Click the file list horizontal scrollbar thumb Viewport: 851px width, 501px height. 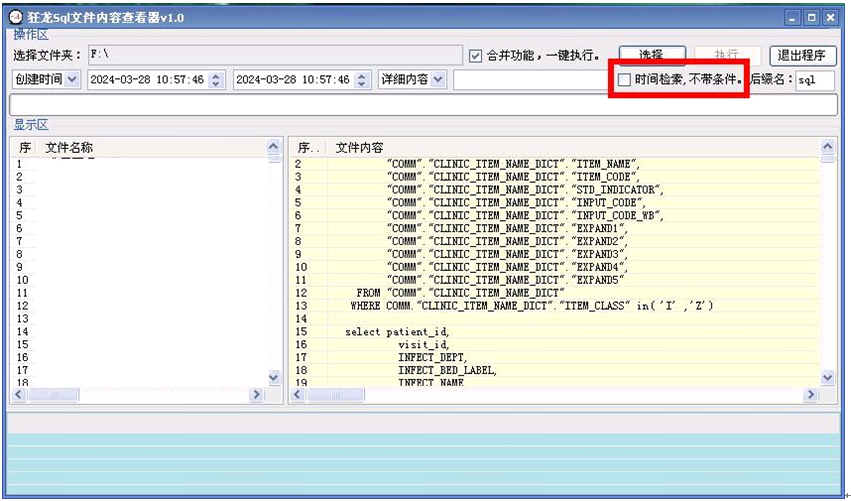point(53,395)
